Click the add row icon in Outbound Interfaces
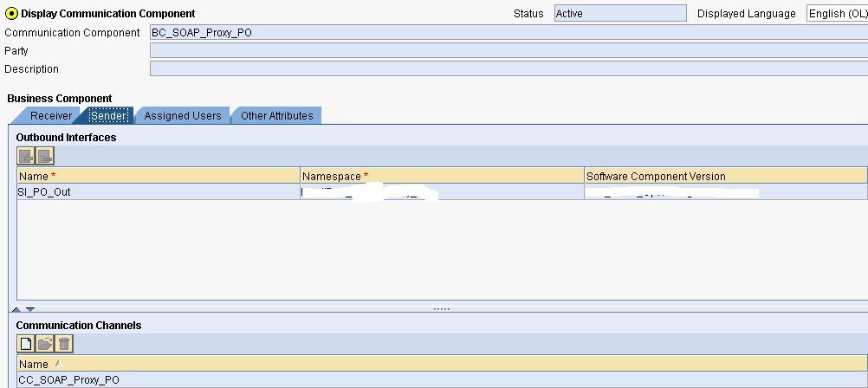 point(26,156)
